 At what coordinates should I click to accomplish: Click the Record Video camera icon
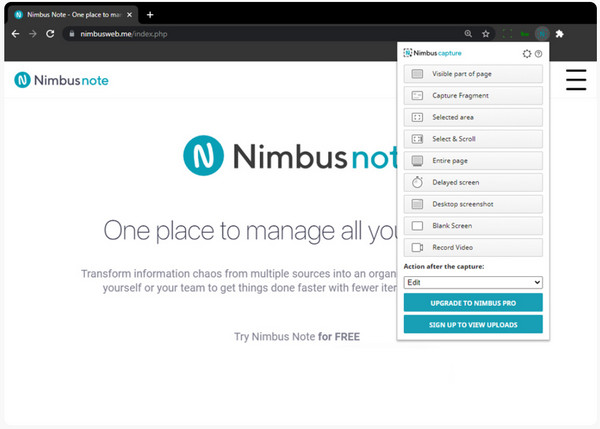pyautogui.click(x=417, y=248)
